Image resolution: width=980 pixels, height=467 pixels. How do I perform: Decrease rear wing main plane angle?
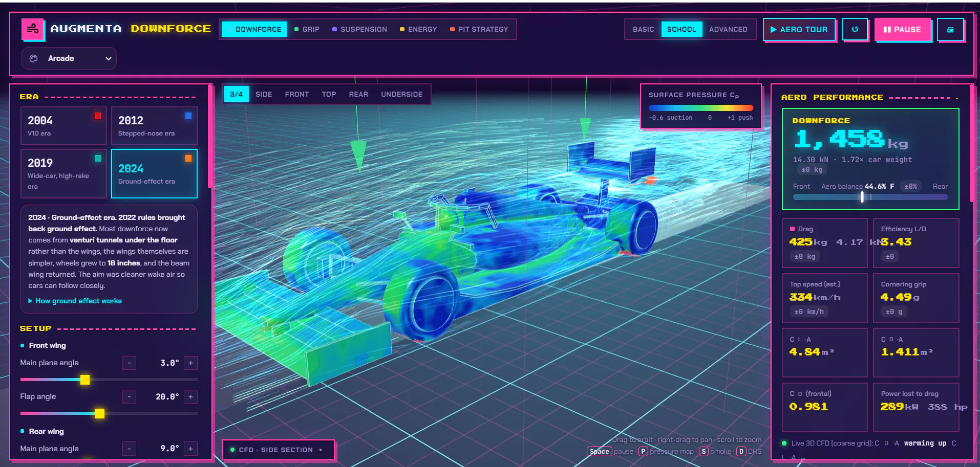[129, 449]
